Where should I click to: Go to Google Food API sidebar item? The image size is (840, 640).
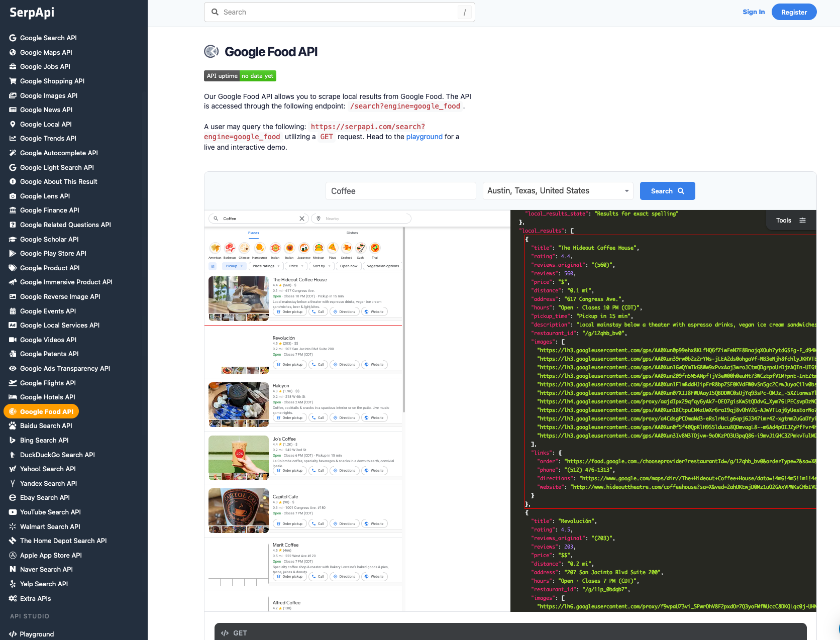point(41,411)
